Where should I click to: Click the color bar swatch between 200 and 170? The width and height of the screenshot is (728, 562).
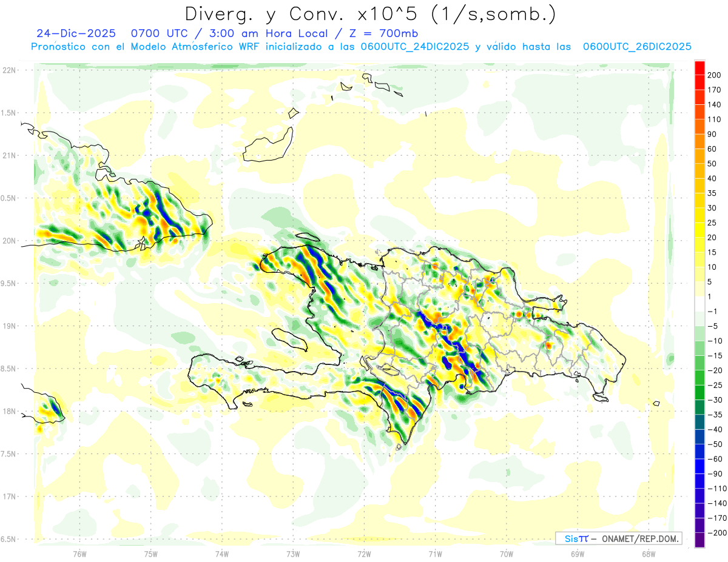[x=699, y=82]
